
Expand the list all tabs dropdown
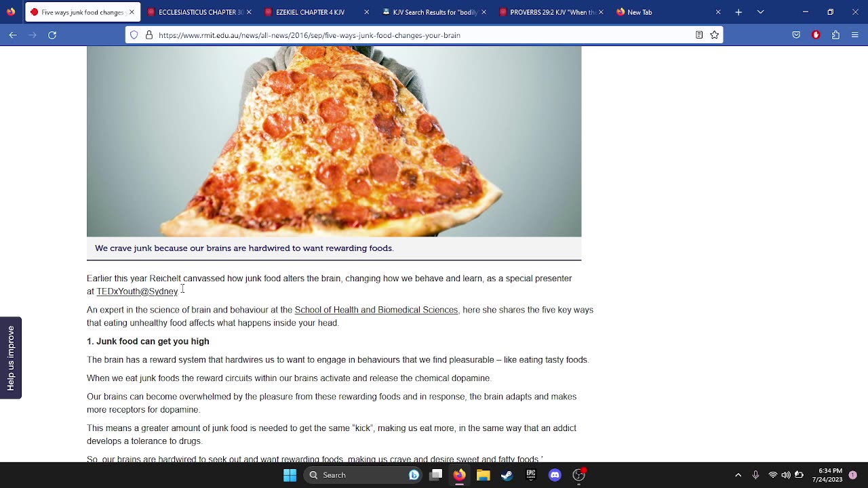[x=760, y=12]
